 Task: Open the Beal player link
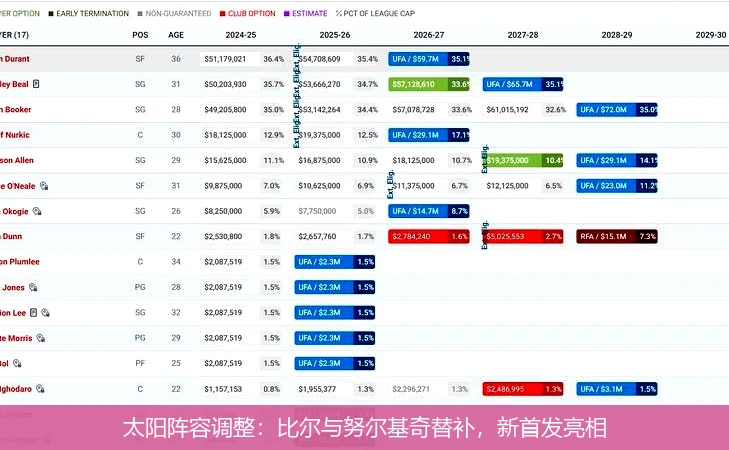pyautogui.click(x=14, y=84)
